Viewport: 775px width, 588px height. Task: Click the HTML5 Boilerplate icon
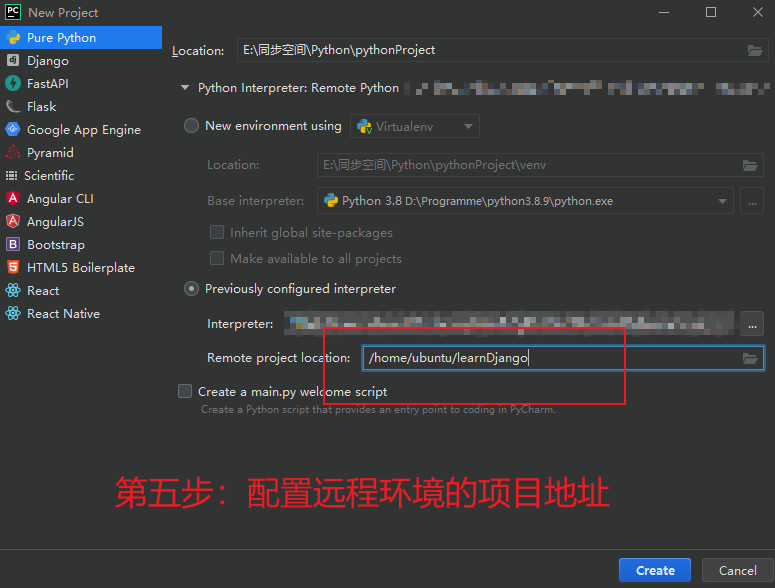pos(13,267)
